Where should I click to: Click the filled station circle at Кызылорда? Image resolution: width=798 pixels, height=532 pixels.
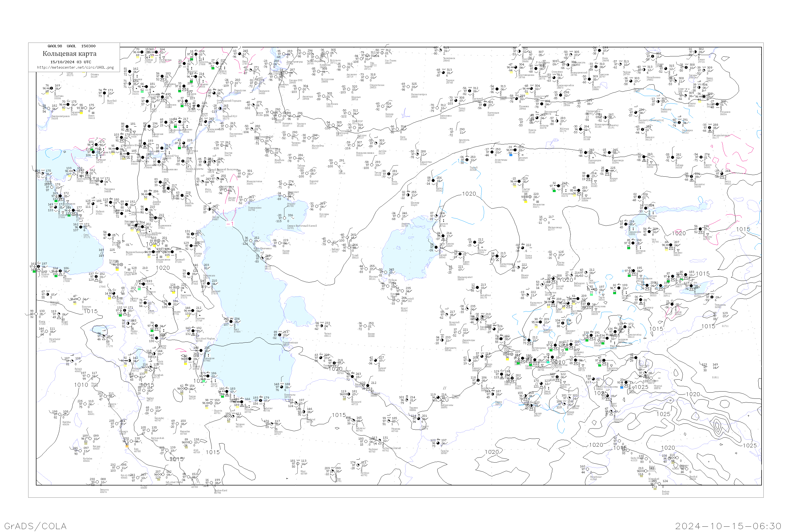pyautogui.click(x=497, y=256)
